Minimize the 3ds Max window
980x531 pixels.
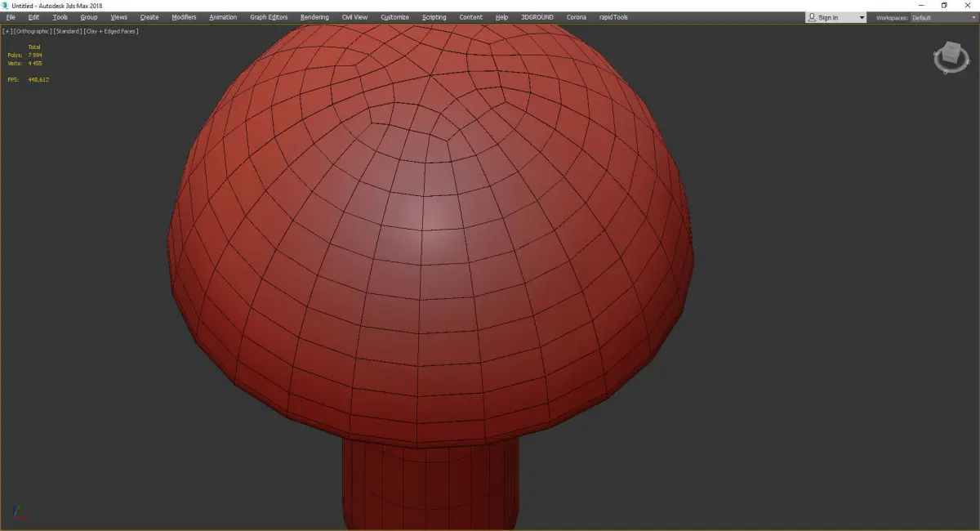click(x=921, y=6)
